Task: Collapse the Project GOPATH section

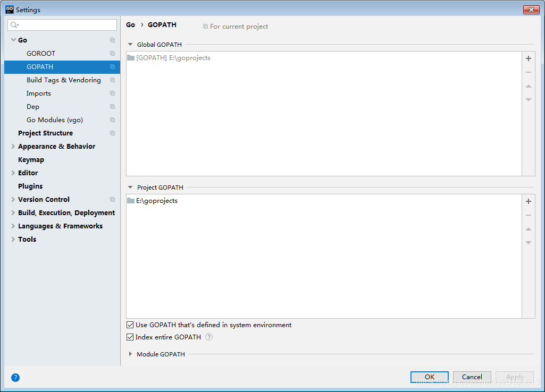Action: (x=130, y=187)
